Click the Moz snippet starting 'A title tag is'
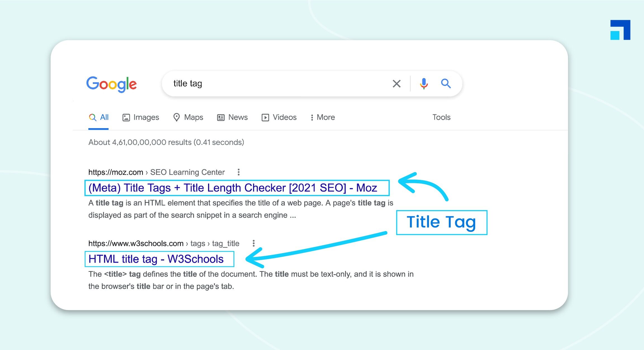644x350 pixels. pos(241,209)
